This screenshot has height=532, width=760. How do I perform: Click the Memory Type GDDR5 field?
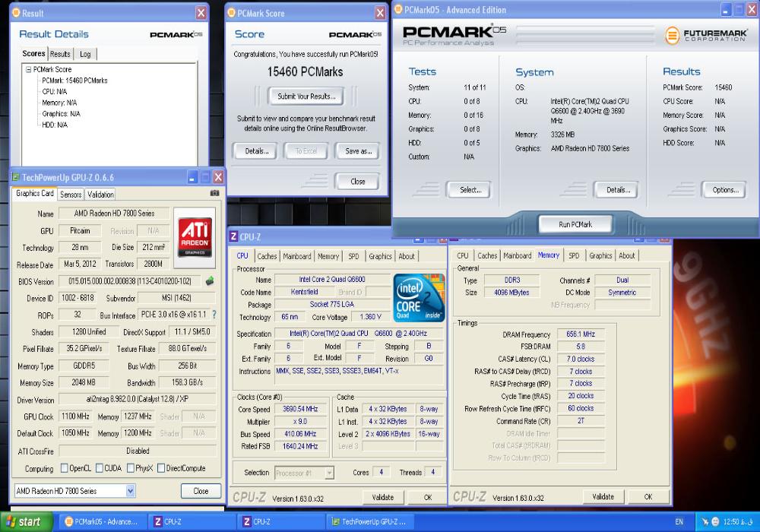(x=84, y=366)
